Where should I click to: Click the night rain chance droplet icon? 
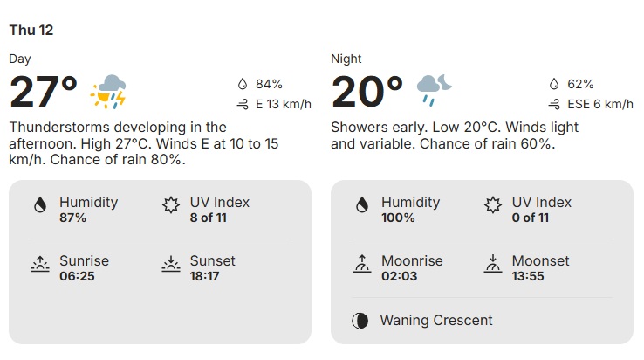(553, 84)
